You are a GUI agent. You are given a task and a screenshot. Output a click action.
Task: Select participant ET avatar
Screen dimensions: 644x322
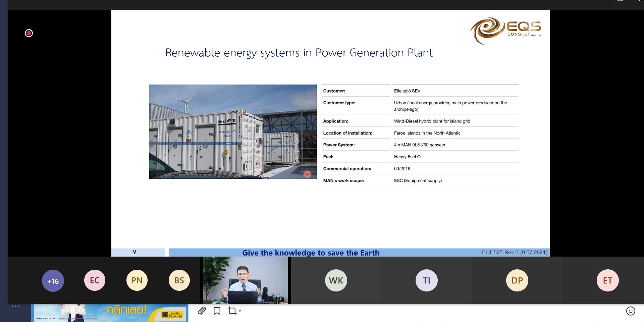tap(607, 280)
